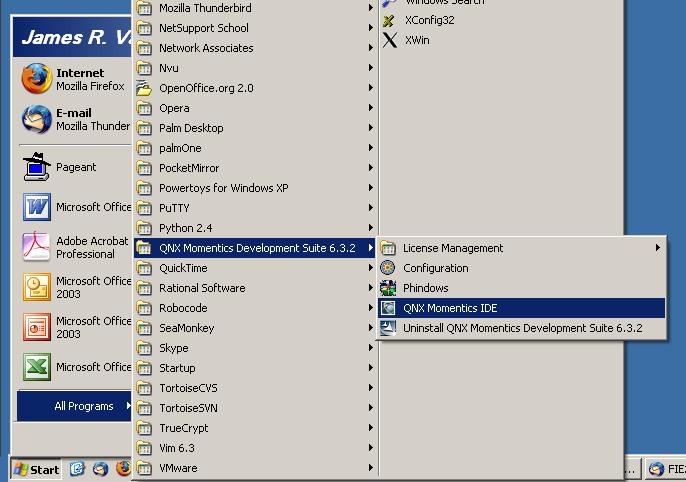Viewport: 686px width, 482px height.
Task: Launch Pageant icon in Start menu
Action: tap(37, 167)
